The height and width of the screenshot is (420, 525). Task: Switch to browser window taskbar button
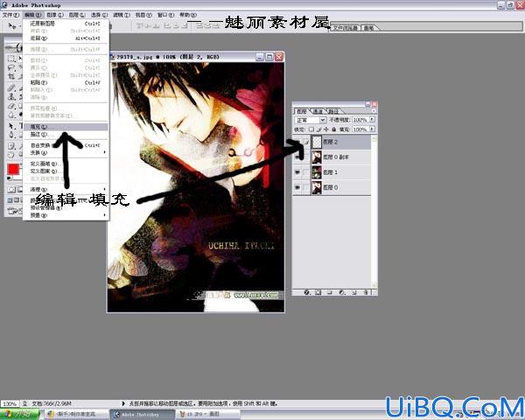point(77,415)
